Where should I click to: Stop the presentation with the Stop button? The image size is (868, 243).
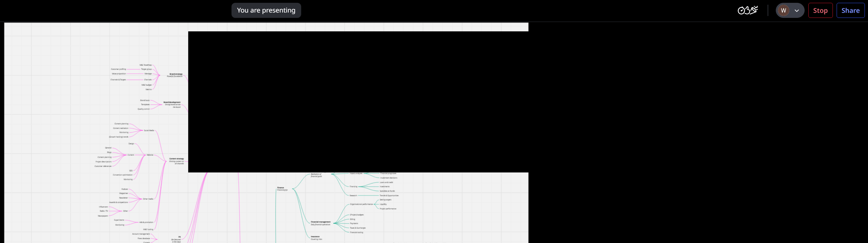coord(820,10)
